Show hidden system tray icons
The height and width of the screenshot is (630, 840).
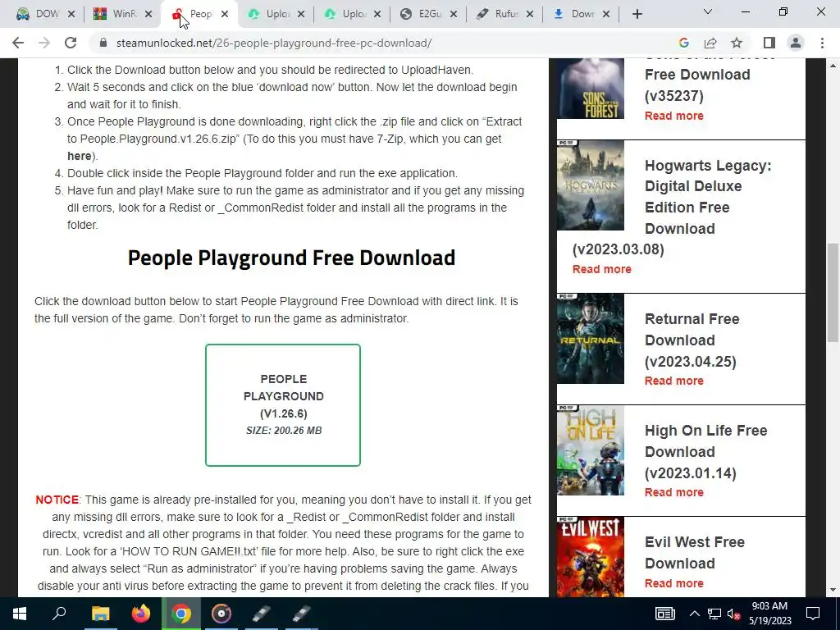(694, 614)
